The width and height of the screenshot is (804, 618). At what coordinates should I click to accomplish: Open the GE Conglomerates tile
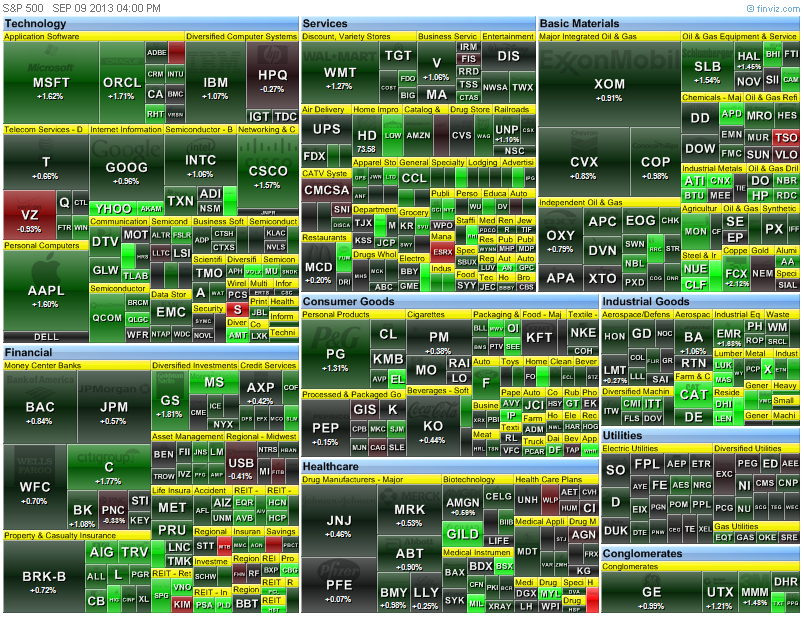click(651, 592)
